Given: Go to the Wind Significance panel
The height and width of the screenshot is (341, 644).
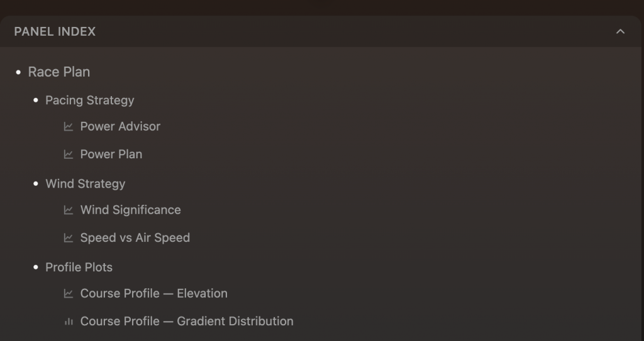Looking at the screenshot, I should point(131,210).
